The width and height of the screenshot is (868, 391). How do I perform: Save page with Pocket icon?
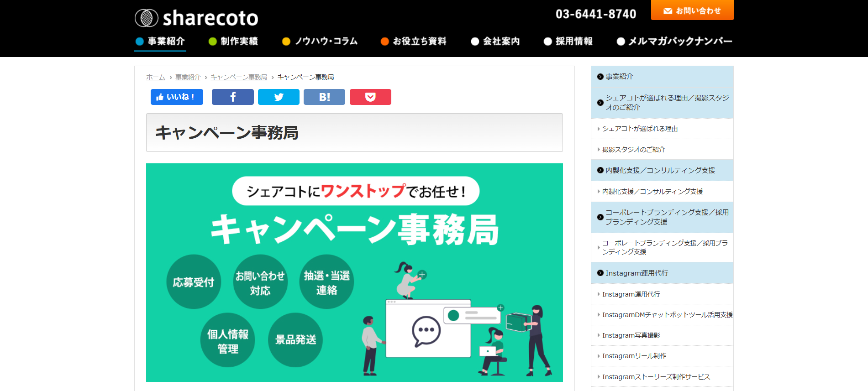pos(370,97)
